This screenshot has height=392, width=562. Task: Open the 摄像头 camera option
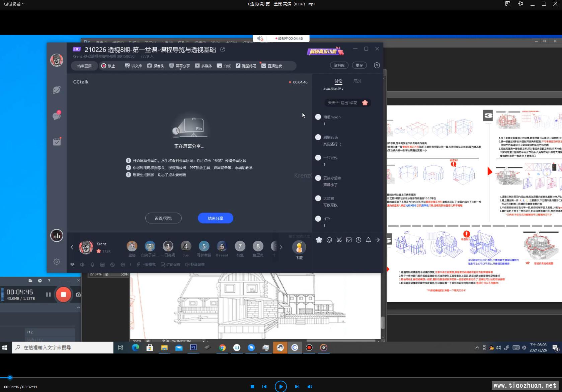tap(156, 66)
